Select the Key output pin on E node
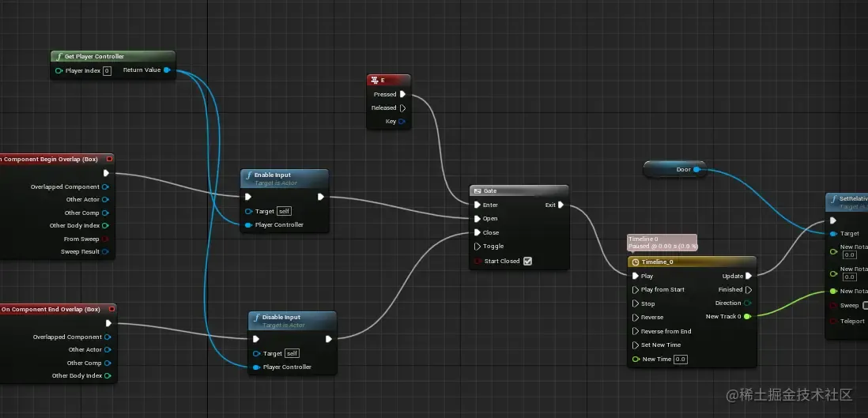Viewport: 868px width, 418px height. 402,121
